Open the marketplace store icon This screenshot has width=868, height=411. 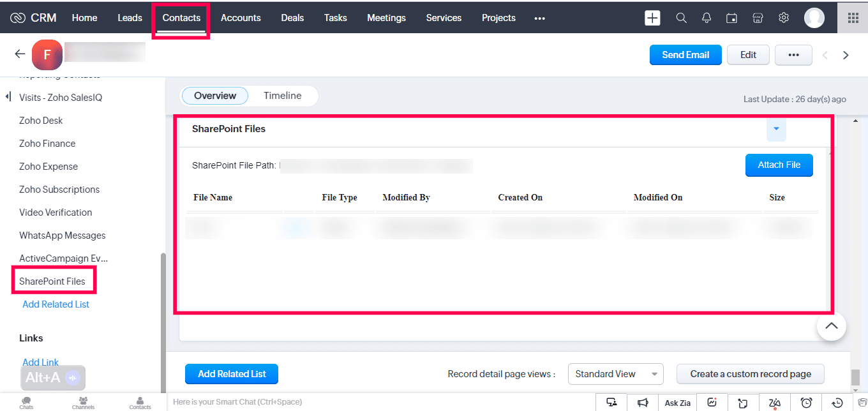pos(758,18)
